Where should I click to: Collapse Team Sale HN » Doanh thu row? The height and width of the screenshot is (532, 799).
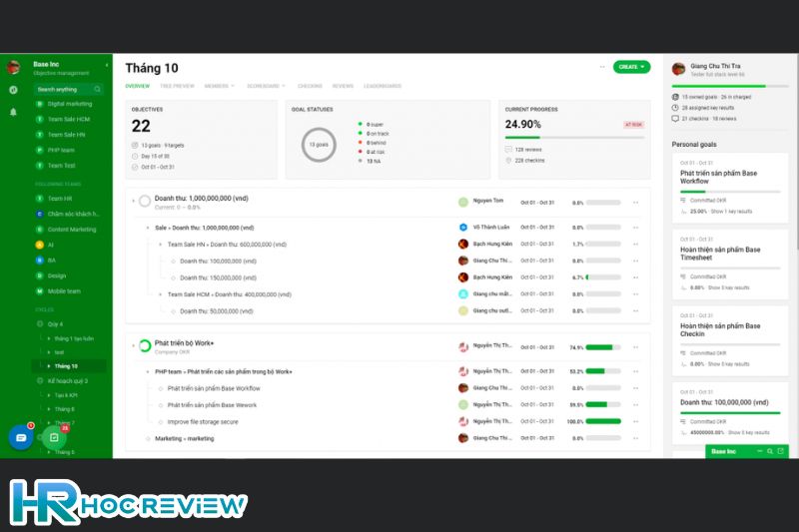tap(161, 245)
